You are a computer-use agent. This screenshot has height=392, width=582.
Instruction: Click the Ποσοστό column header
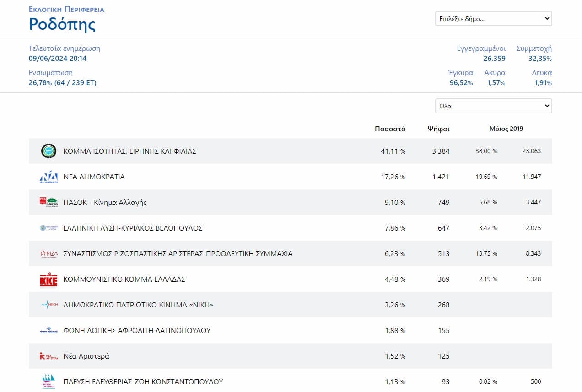click(x=390, y=129)
